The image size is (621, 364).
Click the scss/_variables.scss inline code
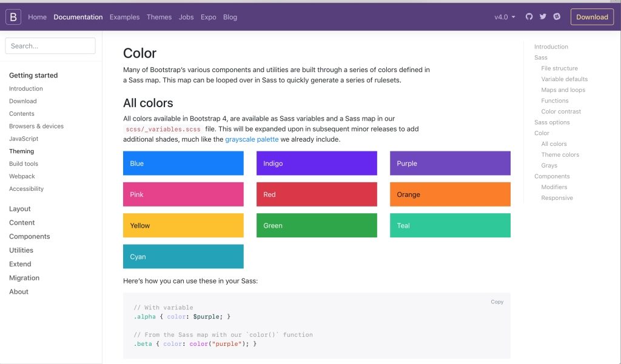(163, 129)
